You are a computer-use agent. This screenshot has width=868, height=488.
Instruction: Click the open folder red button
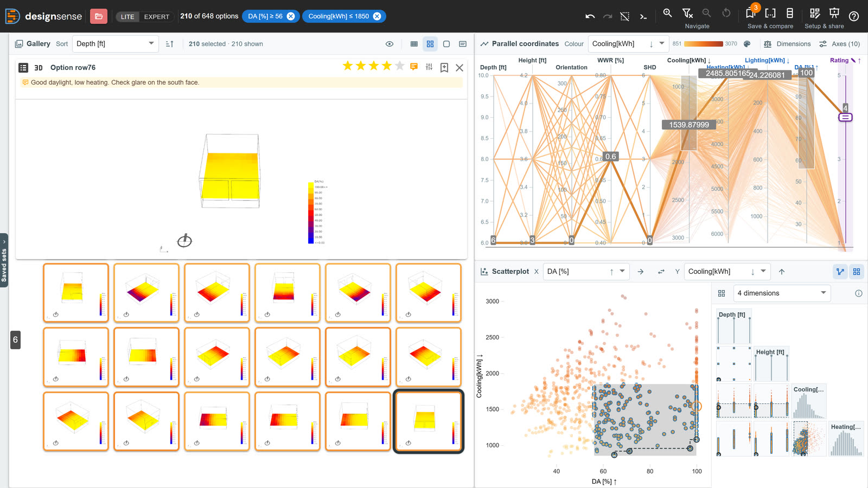coord(99,16)
